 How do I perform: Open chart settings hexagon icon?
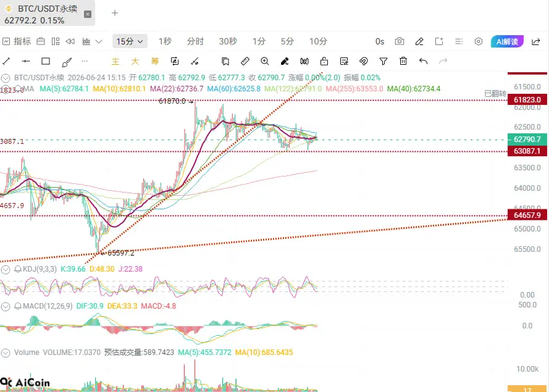pos(478,41)
